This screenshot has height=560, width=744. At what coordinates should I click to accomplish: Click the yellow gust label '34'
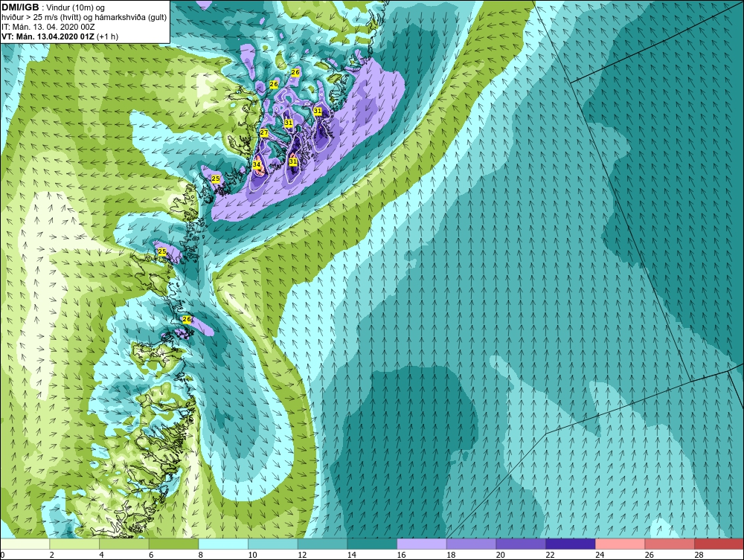click(x=257, y=164)
